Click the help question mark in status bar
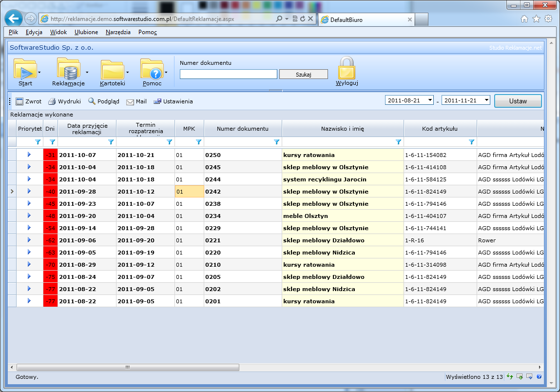The image size is (560, 392). 539,376
